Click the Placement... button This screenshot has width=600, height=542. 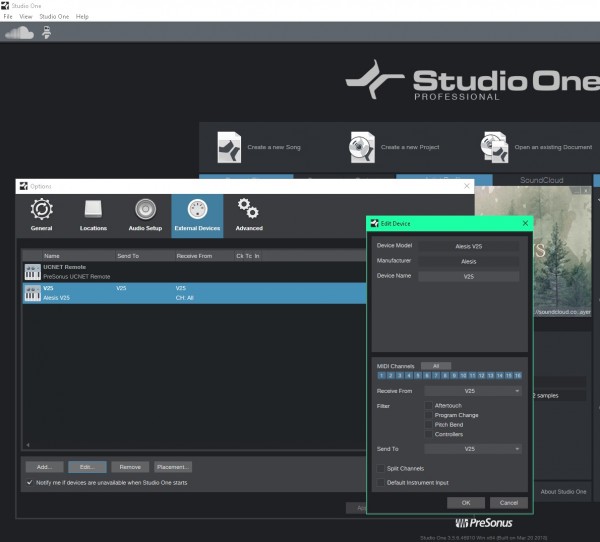(173, 467)
